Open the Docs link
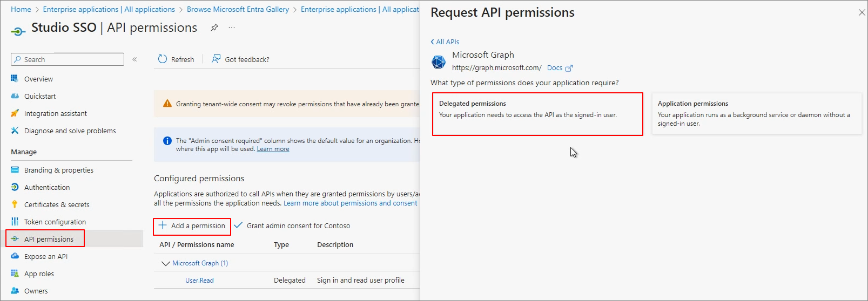Viewport: 868px width, 301px height. [x=555, y=68]
